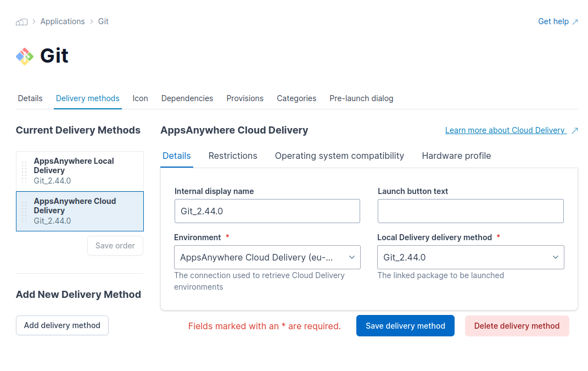Switch to the Pre-launch dialog tab
Image resolution: width=588 pixels, height=371 pixels.
tap(361, 98)
